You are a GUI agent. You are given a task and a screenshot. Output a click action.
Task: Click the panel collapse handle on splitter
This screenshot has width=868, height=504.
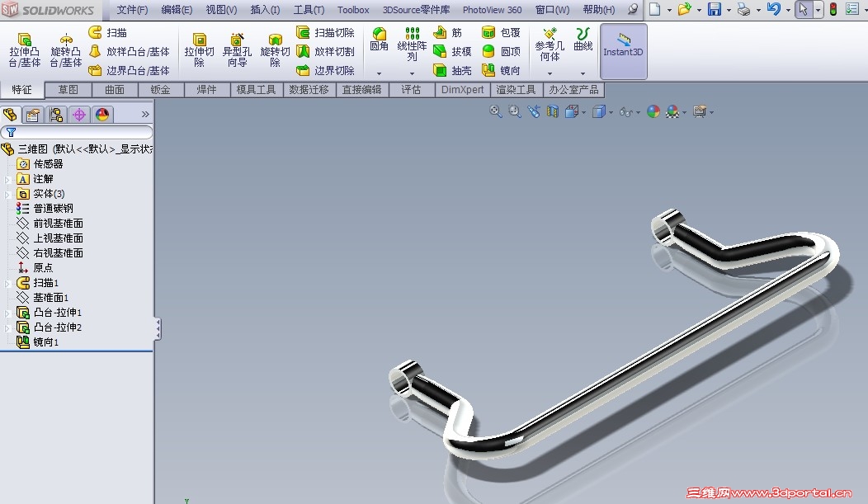(158, 328)
